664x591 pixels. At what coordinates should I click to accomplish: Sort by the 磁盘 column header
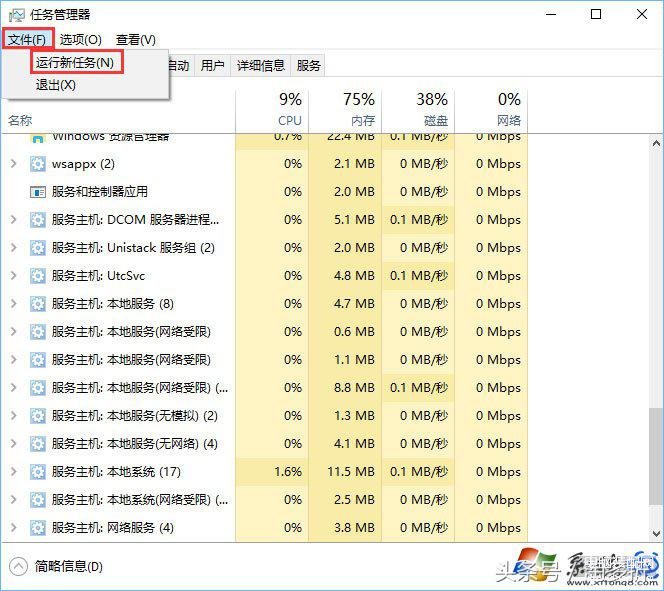click(418, 110)
